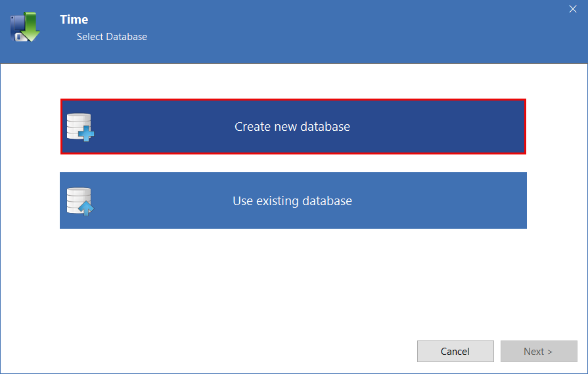588x374 pixels.
Task: Close the Select Database dialog
Action: [x=573, y=9]
